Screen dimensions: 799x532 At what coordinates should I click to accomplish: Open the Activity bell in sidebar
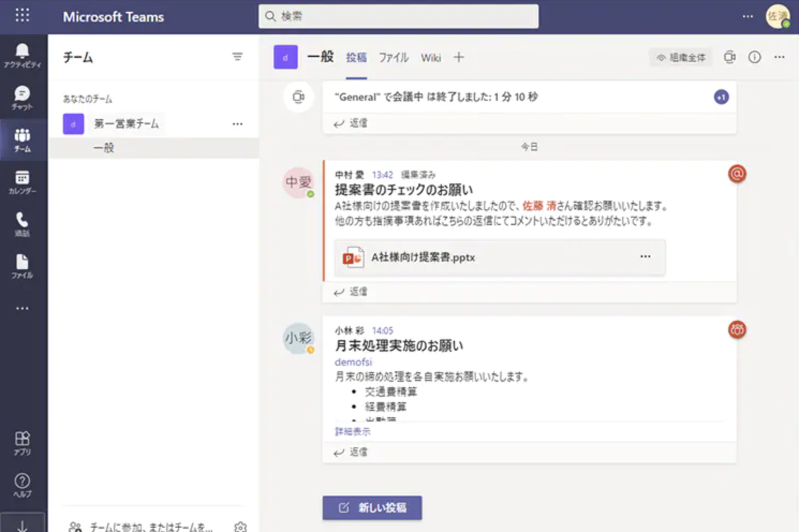tap(22, 56)
